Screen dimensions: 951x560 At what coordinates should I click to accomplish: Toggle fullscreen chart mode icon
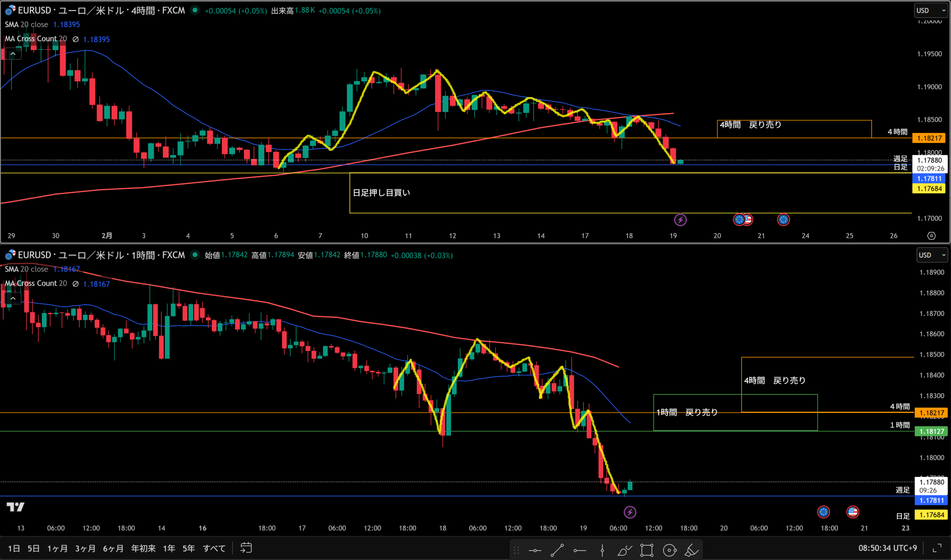click(x=937, y=548)
